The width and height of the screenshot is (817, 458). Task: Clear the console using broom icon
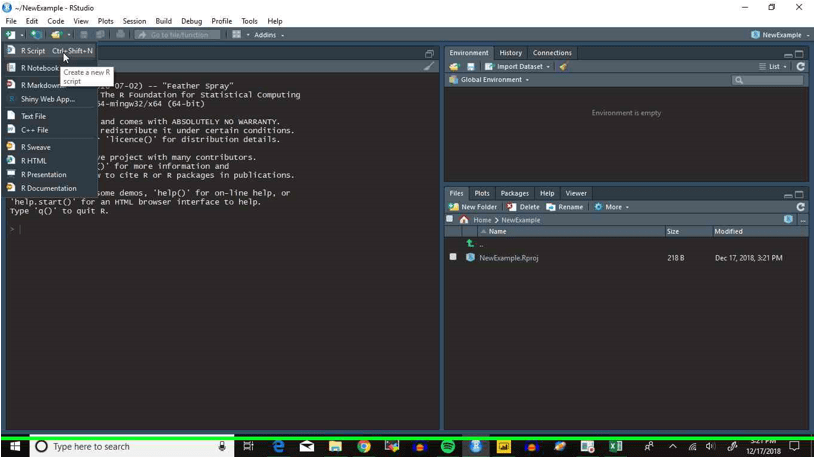pyautogui.click(x=428, y=67)
